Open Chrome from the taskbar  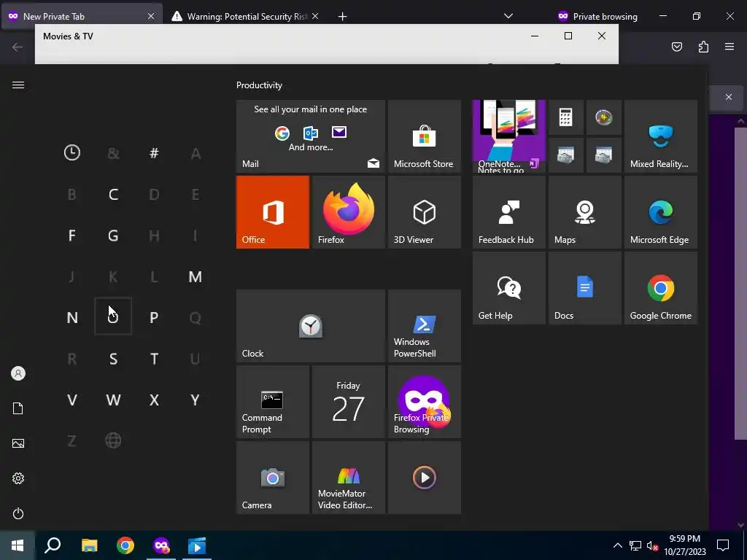pos(125,545)
